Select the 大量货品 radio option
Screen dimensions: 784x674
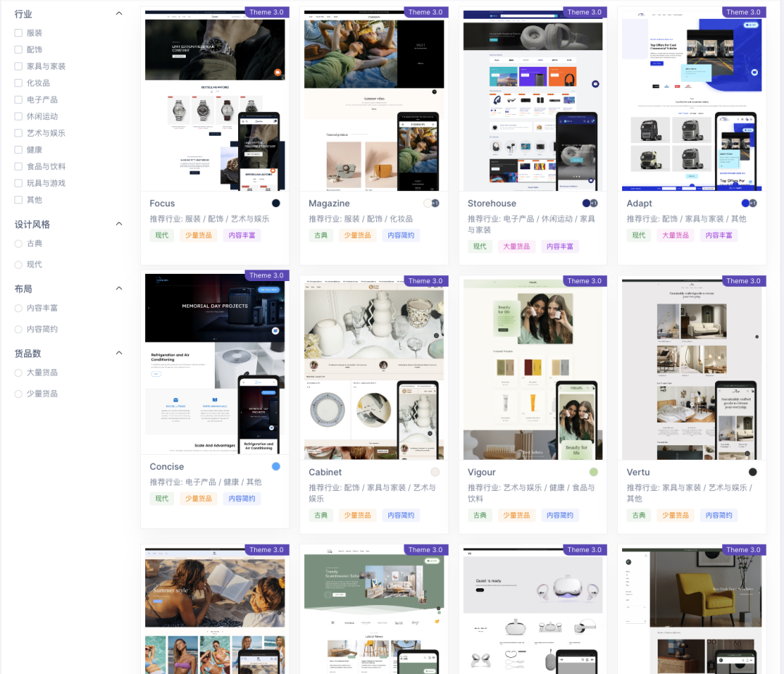(x=19, y=373)
